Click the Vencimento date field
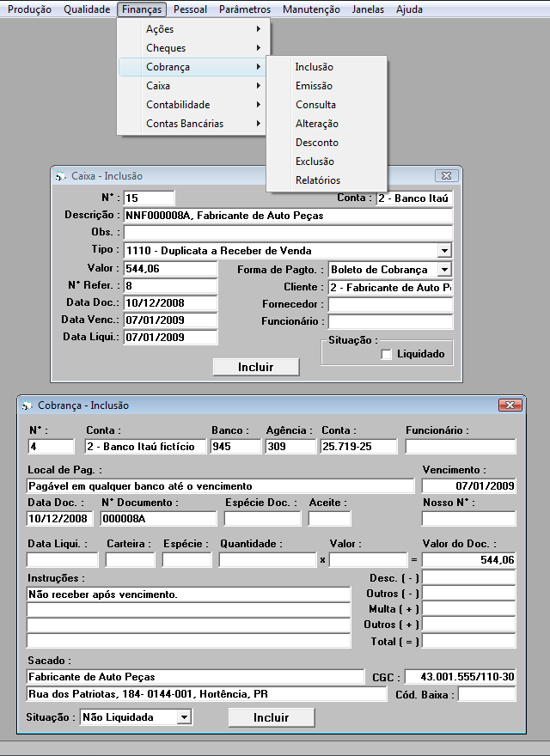Image resolution: width=550 pixels, height=756 pixels. 468,486
